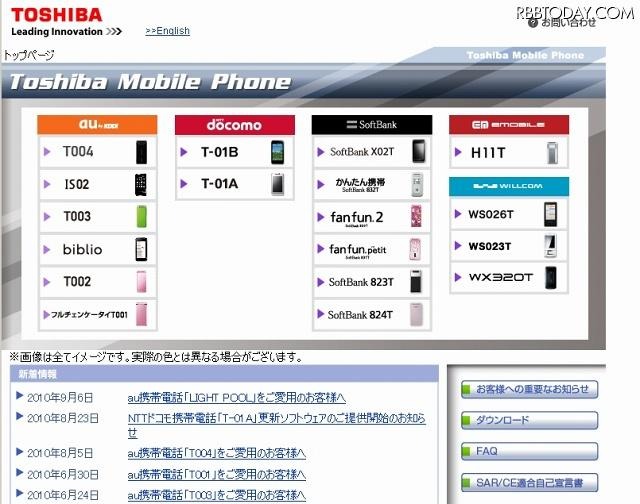The image size is (640, 504).
Task: Click the トップページ breadcrumb text
Action: [29, 55]
